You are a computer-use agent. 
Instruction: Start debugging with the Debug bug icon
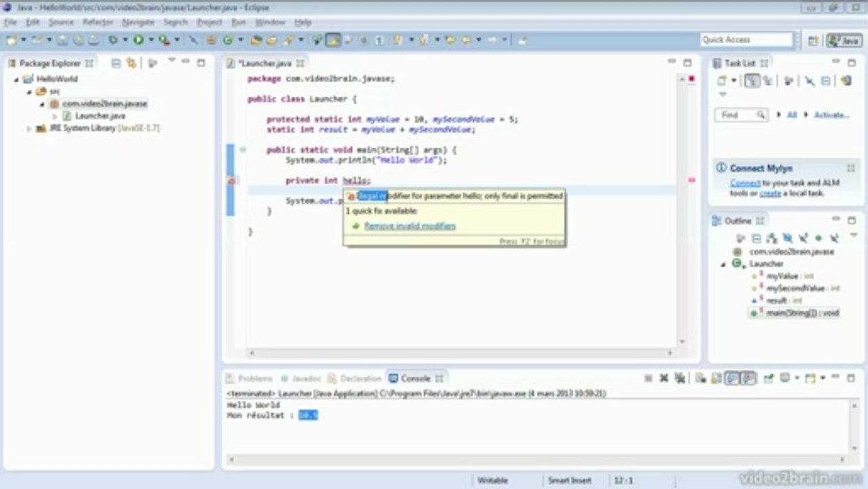point(113,41)
